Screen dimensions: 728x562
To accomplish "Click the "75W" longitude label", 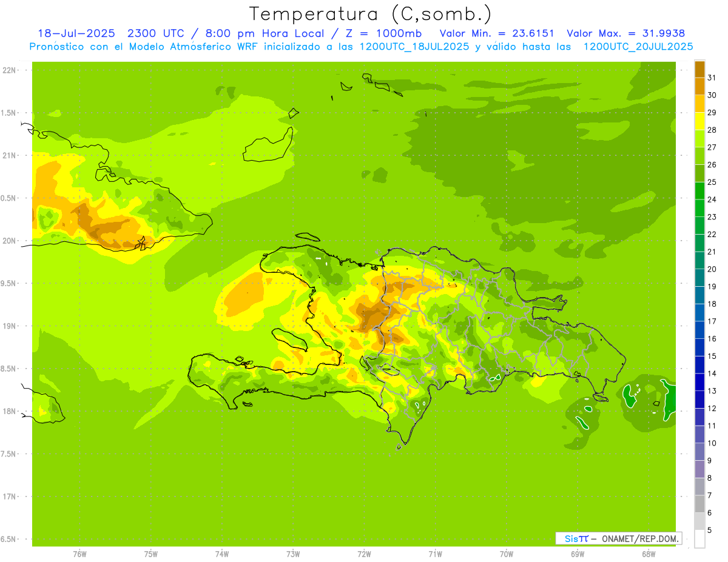I will pos(151,554).
